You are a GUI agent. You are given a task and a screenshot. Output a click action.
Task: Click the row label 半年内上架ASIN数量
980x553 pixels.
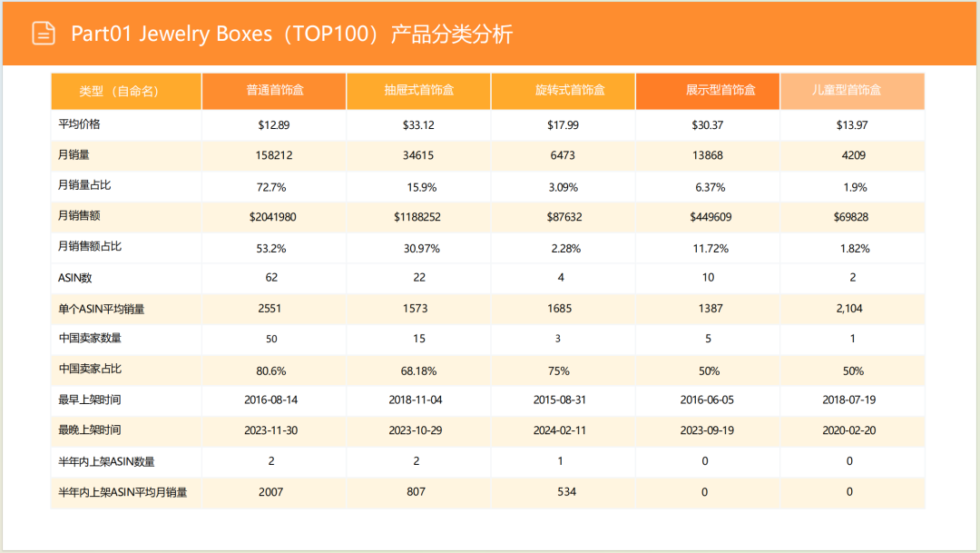click(106, 461)
